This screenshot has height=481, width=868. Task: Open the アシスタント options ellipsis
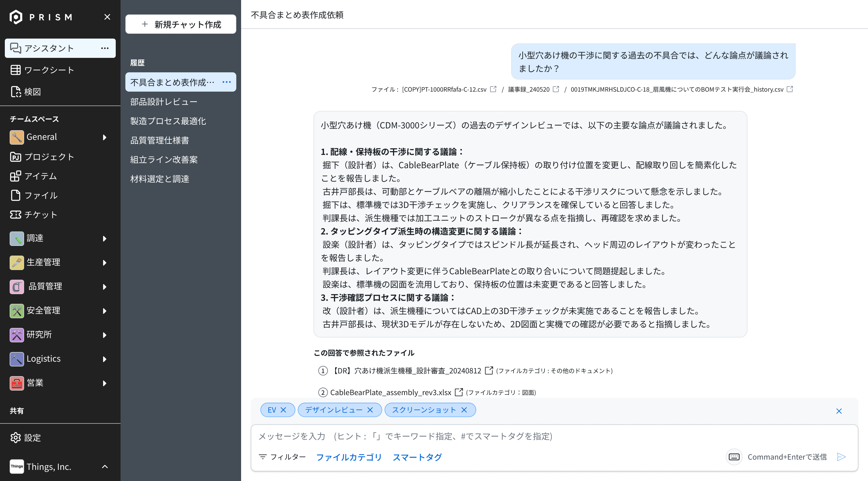coord(105,48)
